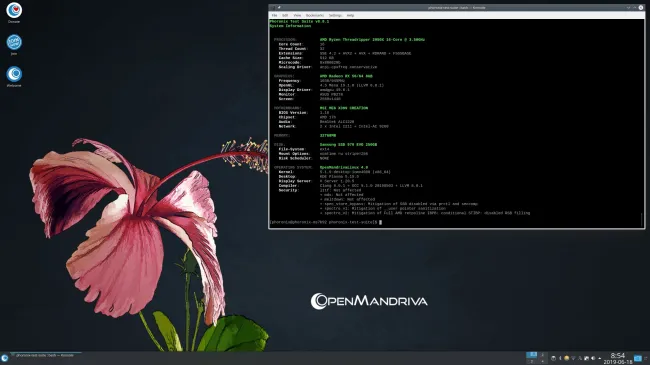Open the Edit menu in Konsole
The height and width of the screenshot is (365, 650).
click(x=285, y=15)
